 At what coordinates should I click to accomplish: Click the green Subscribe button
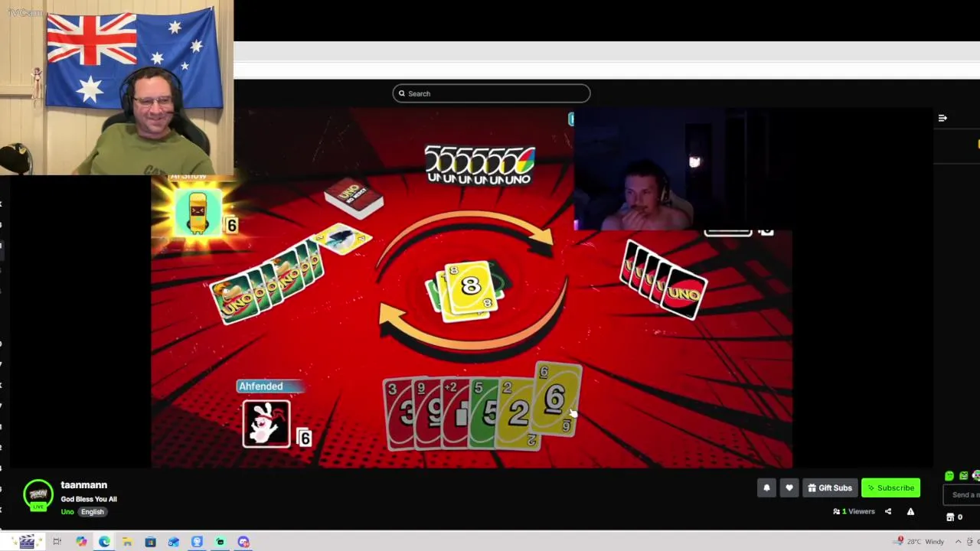pos(890,488)
